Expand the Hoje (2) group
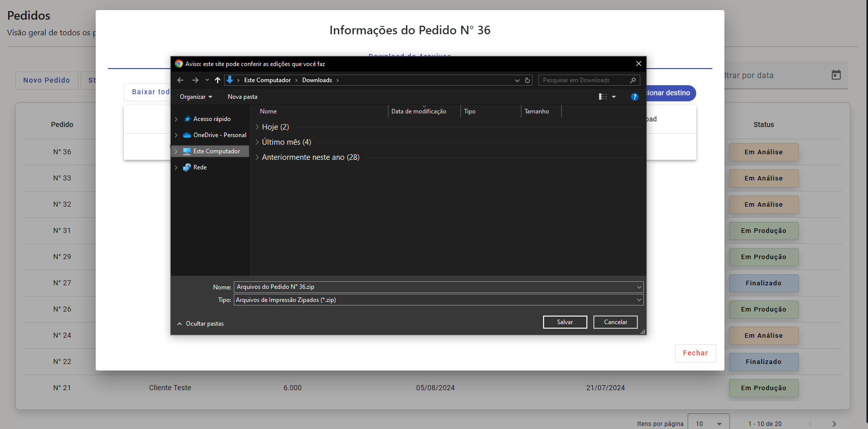Screen dimensions: 868x429 [x=257, y=127]
